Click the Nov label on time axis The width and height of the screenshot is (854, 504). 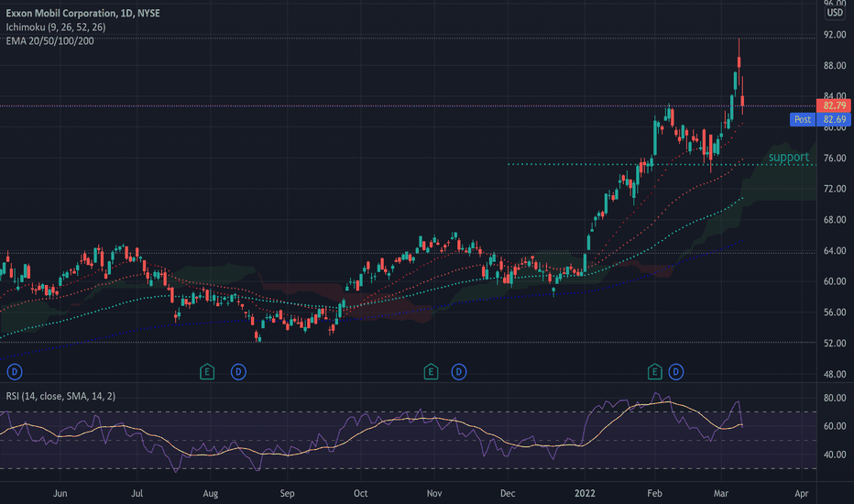coord(434,493)
